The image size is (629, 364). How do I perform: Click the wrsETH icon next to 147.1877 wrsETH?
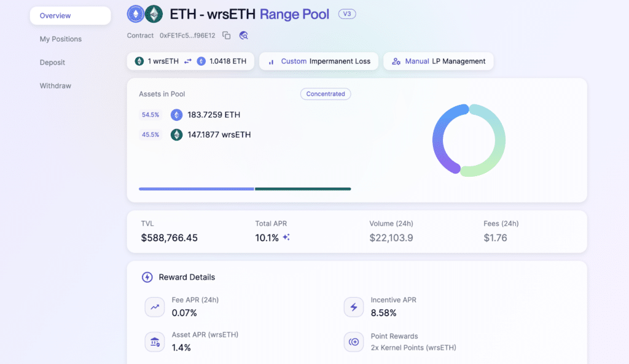click(x=176, y=134)
